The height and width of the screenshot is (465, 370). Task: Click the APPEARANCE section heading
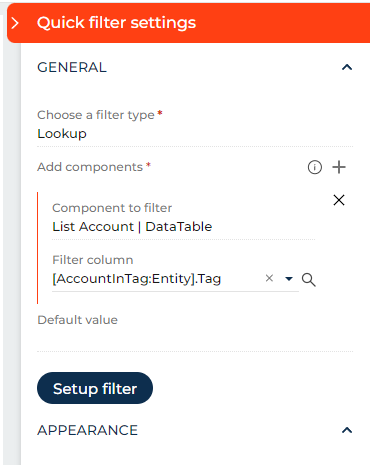point(87,430)
